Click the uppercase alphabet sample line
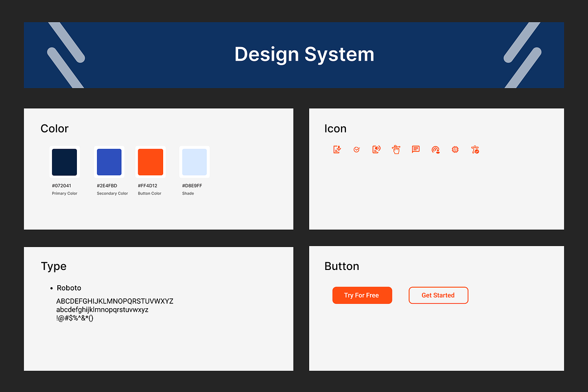The image size is (588, 392). point(115,301)
